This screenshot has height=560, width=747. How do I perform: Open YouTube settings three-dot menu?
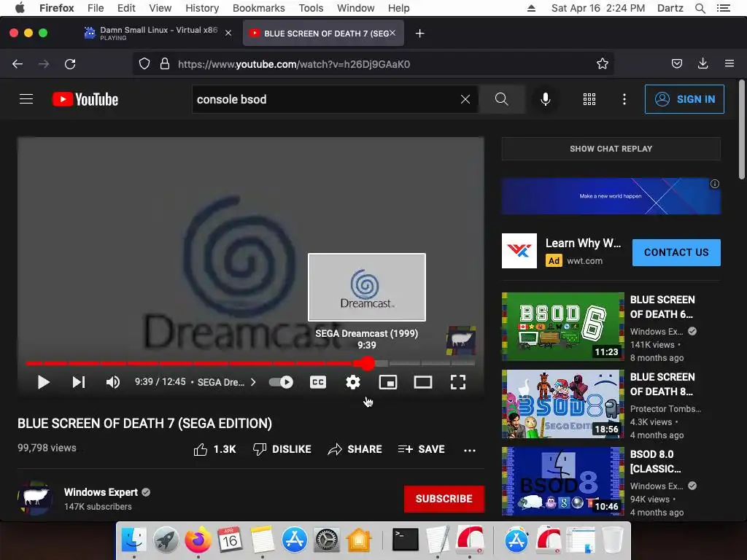[624, 99]
